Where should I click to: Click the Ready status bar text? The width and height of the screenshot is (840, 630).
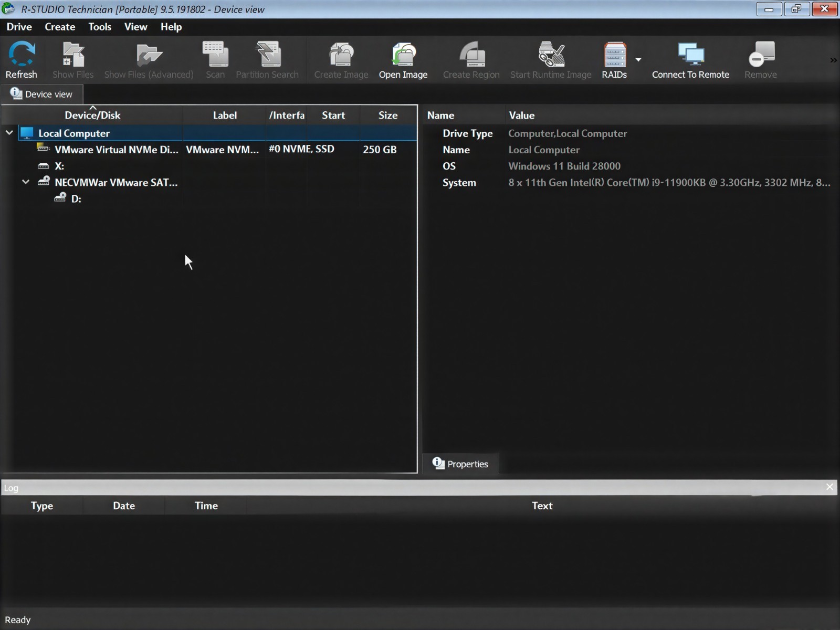(18, 620)
